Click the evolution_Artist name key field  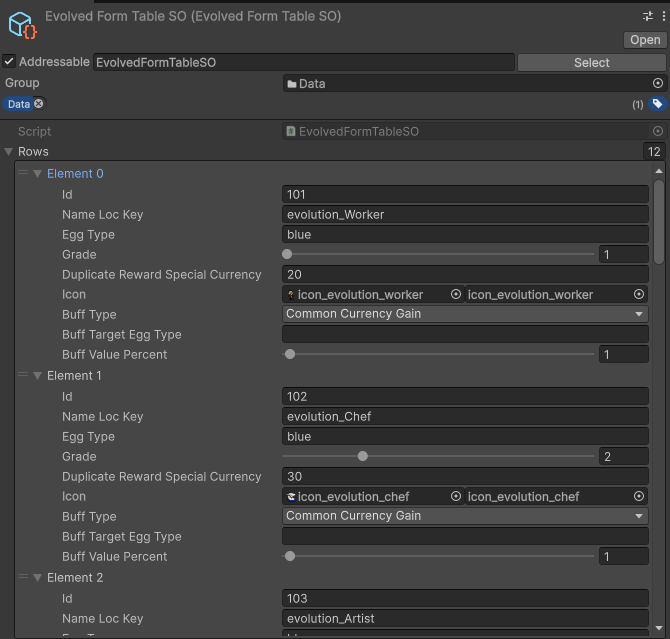[465, 618]
